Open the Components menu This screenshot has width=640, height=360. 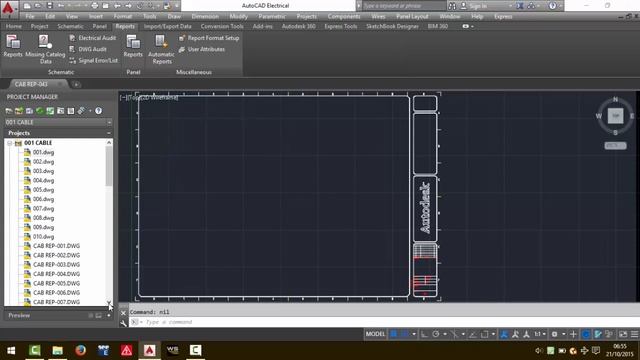(x=344, y=16)
